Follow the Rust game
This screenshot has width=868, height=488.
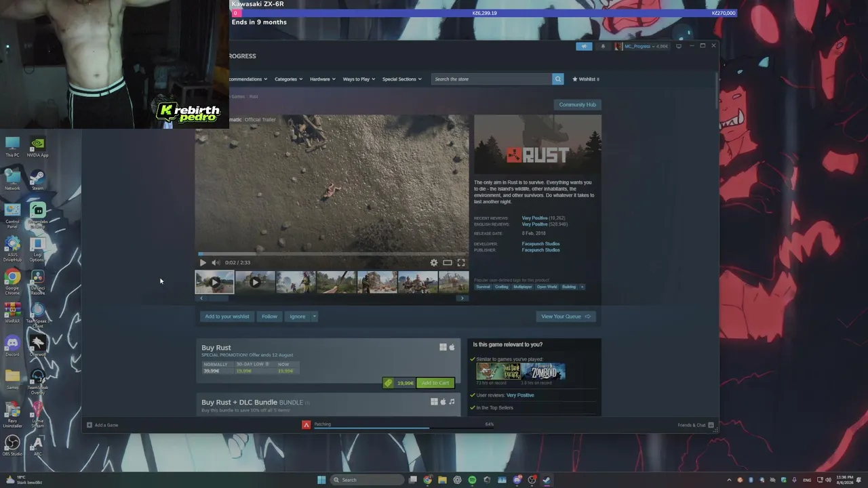(x=269, y=317)
